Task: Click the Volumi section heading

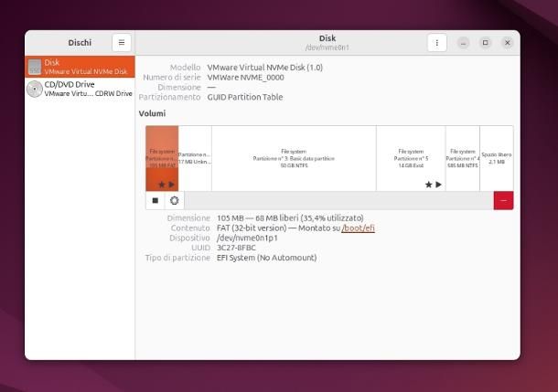Action: click(x=152, y=113)
